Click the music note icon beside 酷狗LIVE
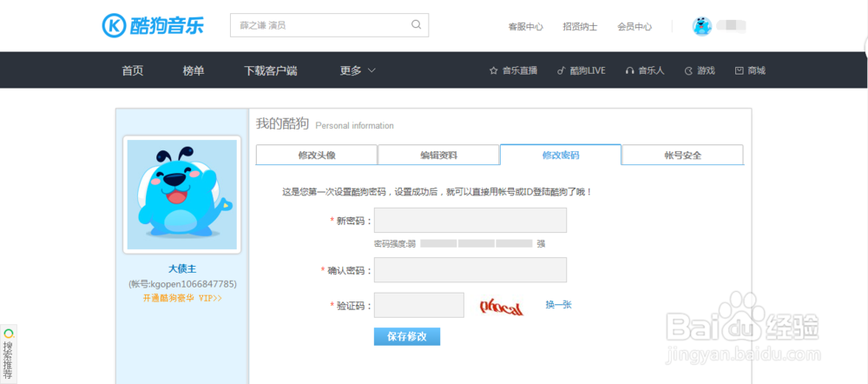The width and height of the screenshot is (868, 384). pos(561,71)
